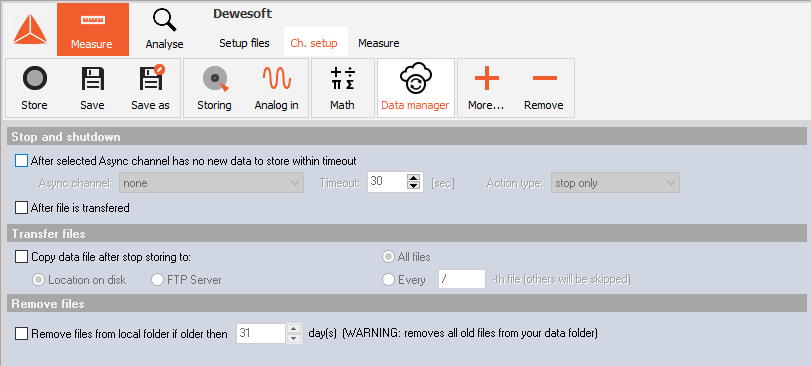Open the Action type dropdown
The height and width of the screenshot is (366, 811).
click(x=615, y=183)
